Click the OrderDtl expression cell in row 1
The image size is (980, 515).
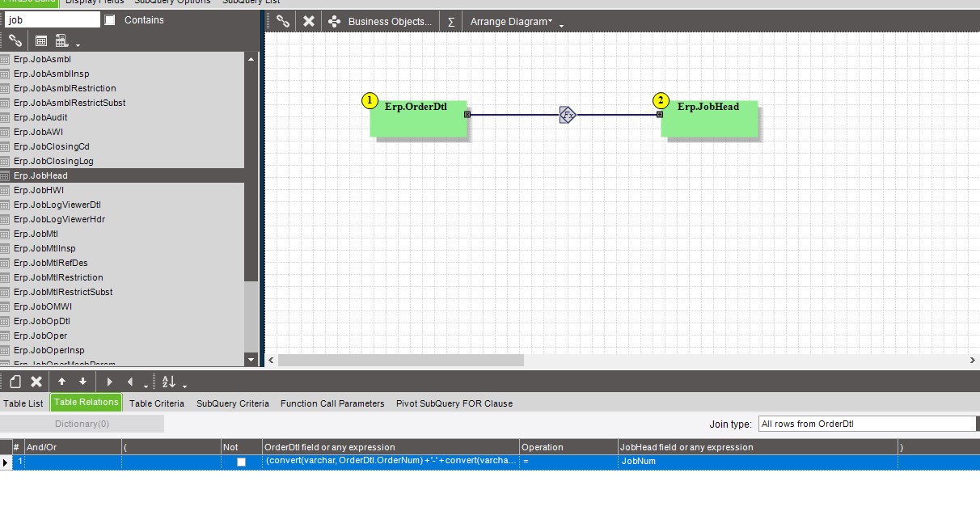pos(391,462)
